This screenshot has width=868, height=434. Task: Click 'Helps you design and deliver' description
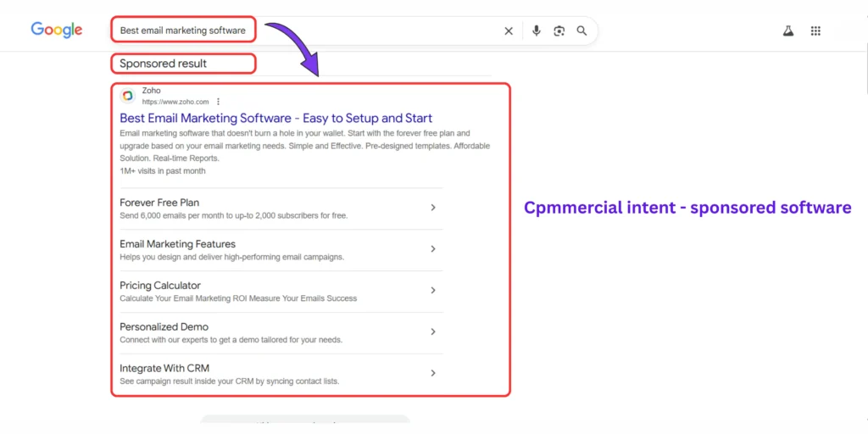[232, 258]
